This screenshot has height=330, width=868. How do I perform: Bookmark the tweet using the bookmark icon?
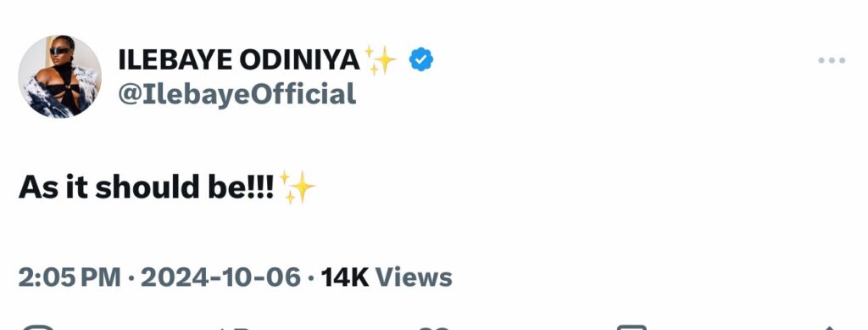pyautogui.click(x=632, y=327)
